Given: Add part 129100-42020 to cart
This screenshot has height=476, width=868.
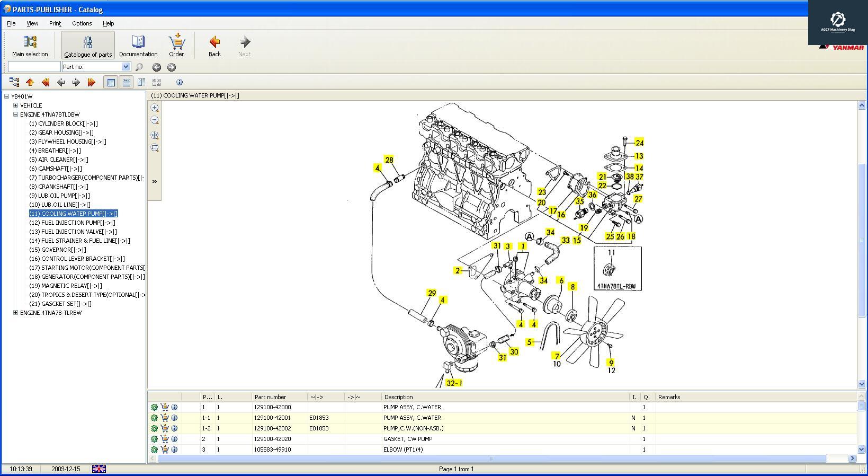Looking at the screenshot, I should (x=165, y=439).
